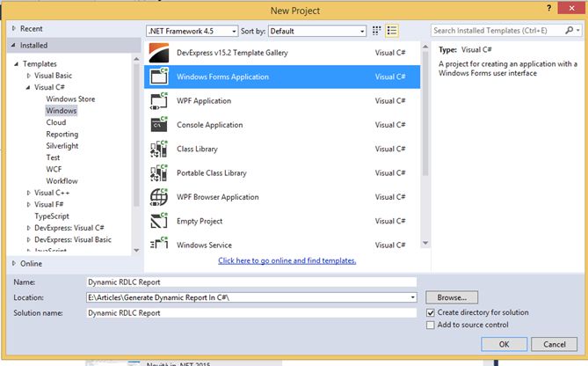
Task: Click the template list vertical scrollbar
Action: point(425,113)
